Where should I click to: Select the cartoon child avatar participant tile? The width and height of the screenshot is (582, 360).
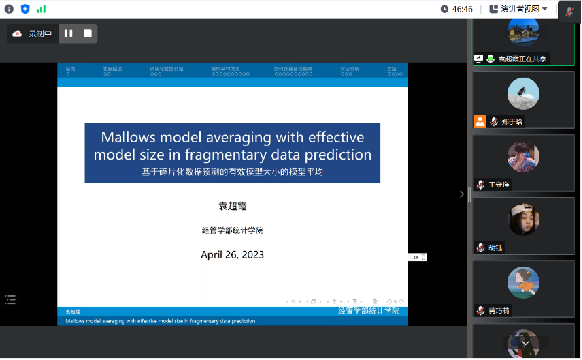point(523,289)
